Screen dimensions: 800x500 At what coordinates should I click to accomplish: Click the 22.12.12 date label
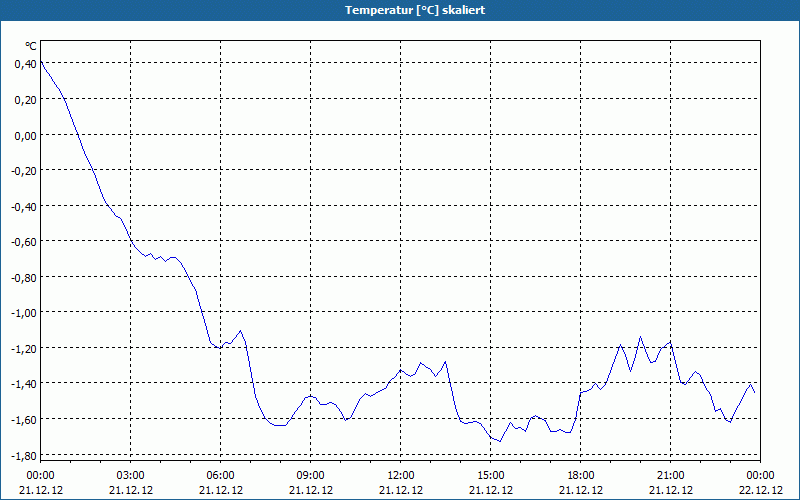pos(761,490)
